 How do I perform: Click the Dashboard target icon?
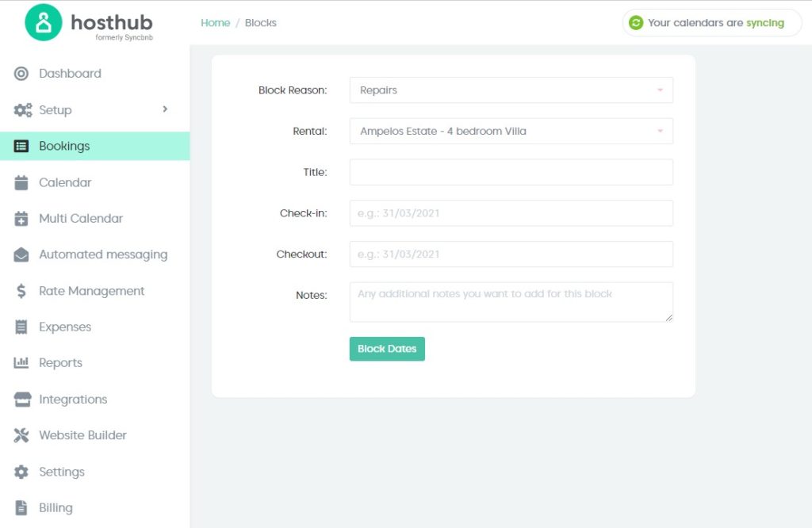pyautogui.click(x=21, y=74)
